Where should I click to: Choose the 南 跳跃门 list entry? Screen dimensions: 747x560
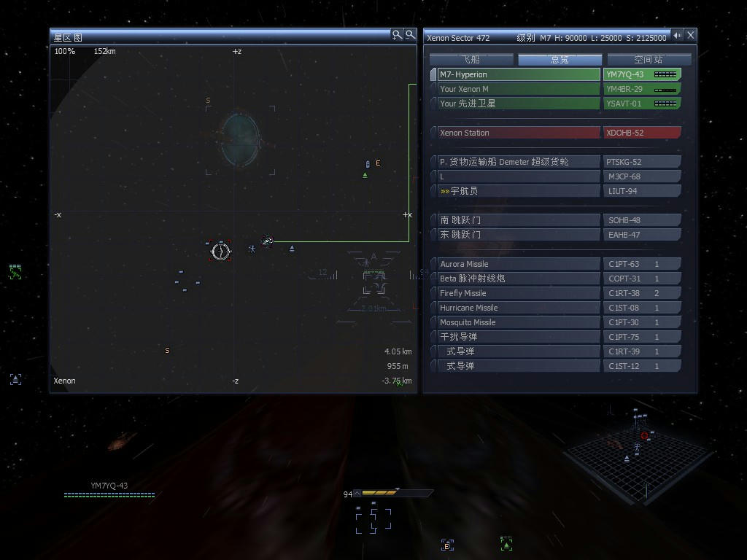coord(518,220)
